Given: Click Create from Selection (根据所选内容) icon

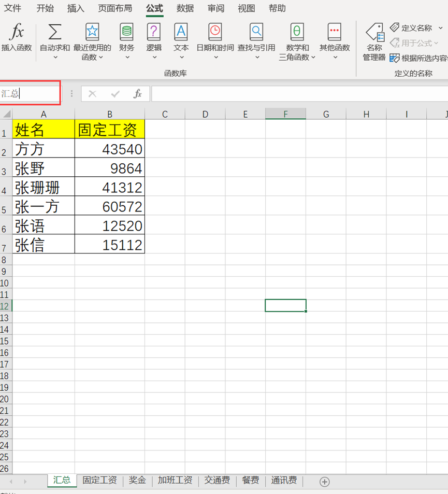Looking at the screenshot, I should (x=395, y=58).
